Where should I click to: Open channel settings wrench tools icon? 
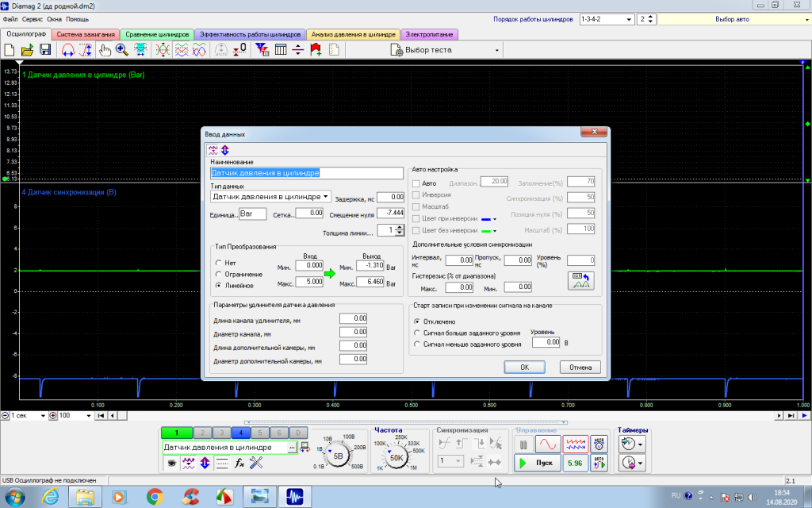click(x=256, y=463)
